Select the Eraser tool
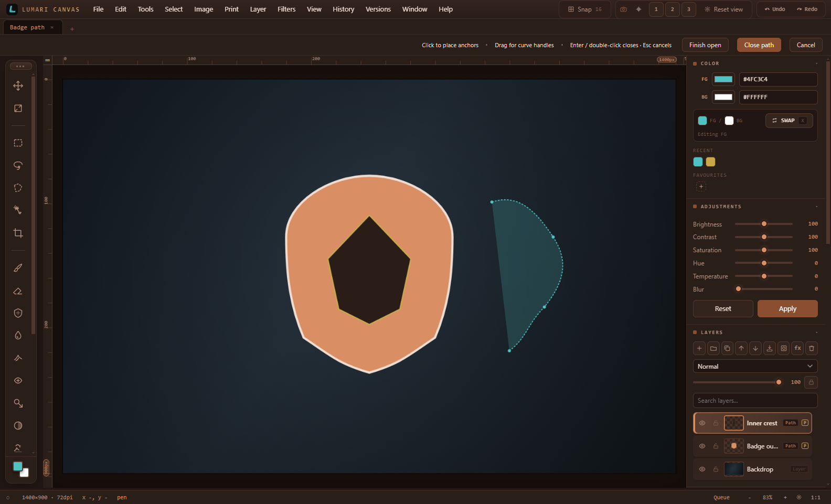The image size is (831, 504). pyautogui.click(x=18, y=291)
